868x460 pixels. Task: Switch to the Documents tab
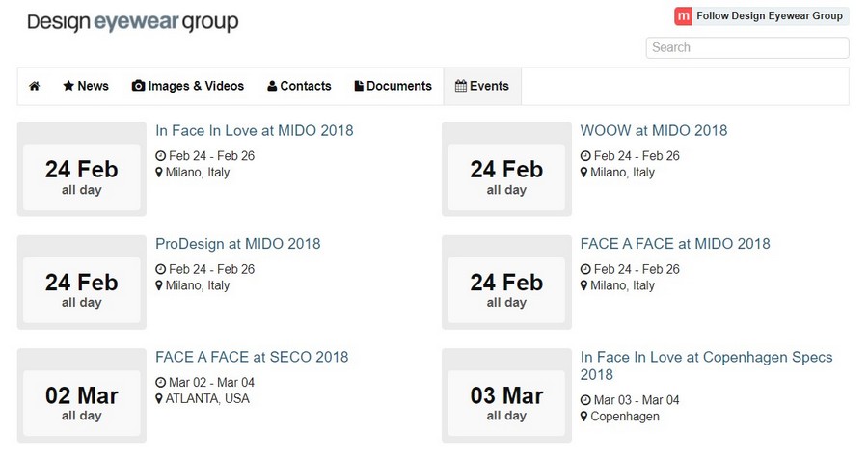393,86
